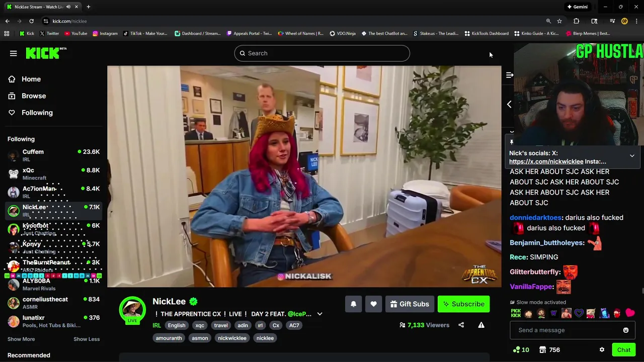Screen dimensions: 644x362
Task: Click the Gift Subs button
Action: coord(410,304)
